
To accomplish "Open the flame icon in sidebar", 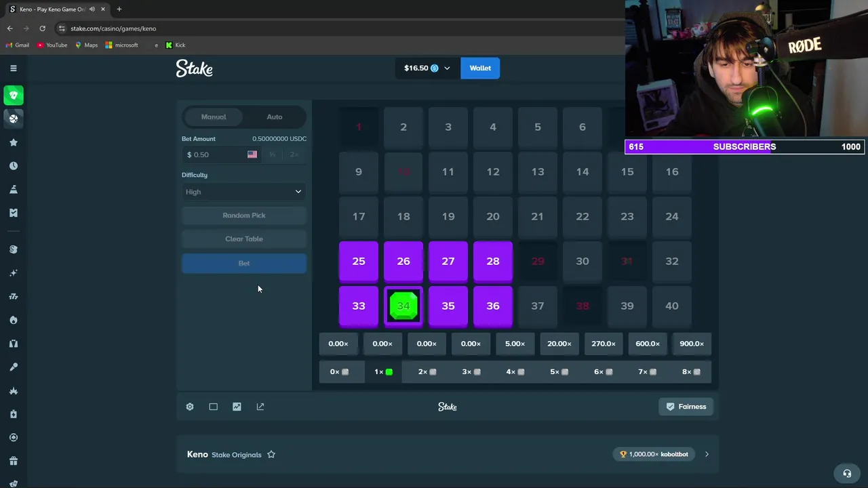I will tap(13, 320).
